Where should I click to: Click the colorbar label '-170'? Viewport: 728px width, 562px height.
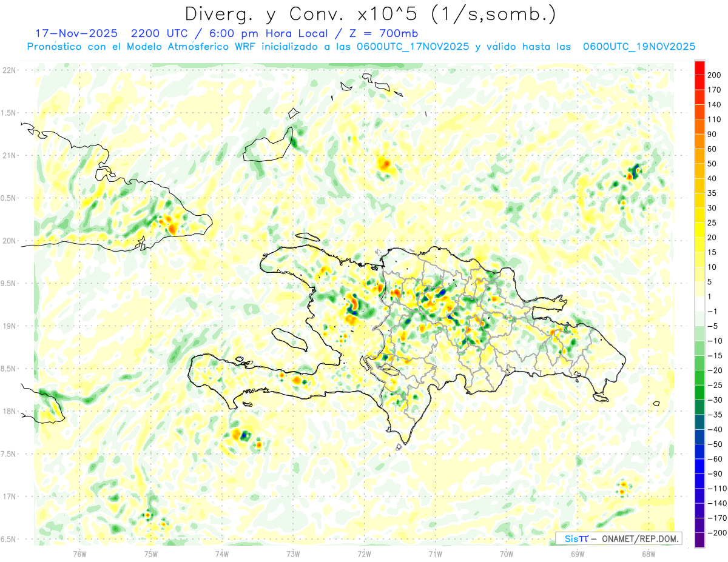click(718, 518)
